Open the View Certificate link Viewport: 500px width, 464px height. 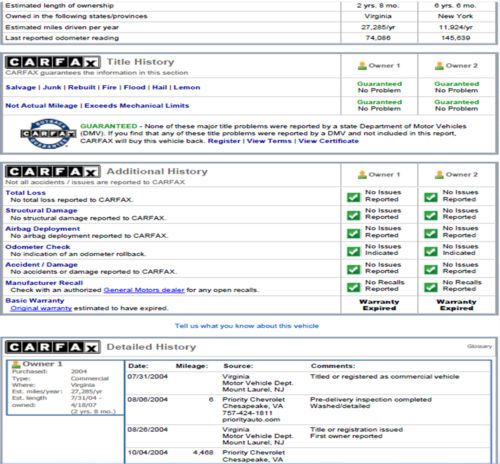328,141
